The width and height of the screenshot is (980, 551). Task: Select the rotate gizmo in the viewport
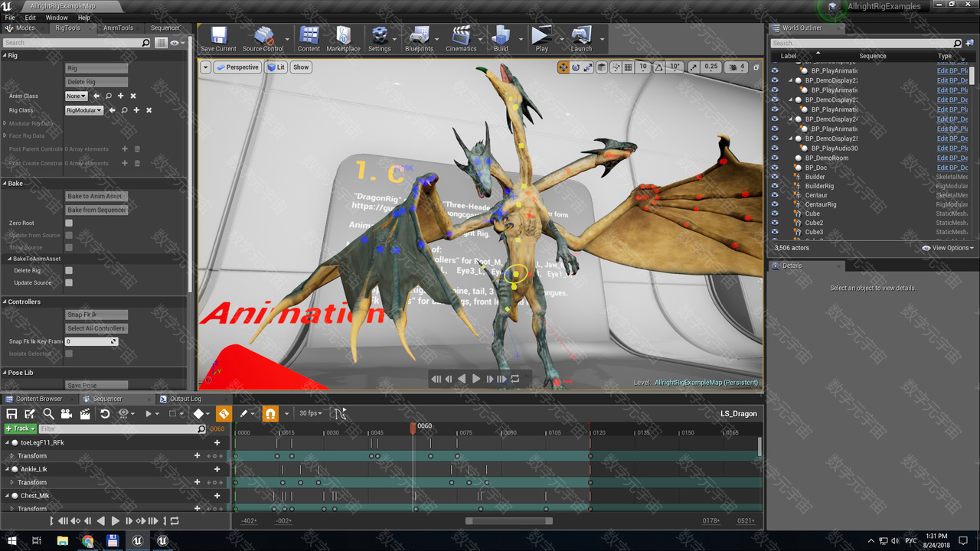coord(577,67)
